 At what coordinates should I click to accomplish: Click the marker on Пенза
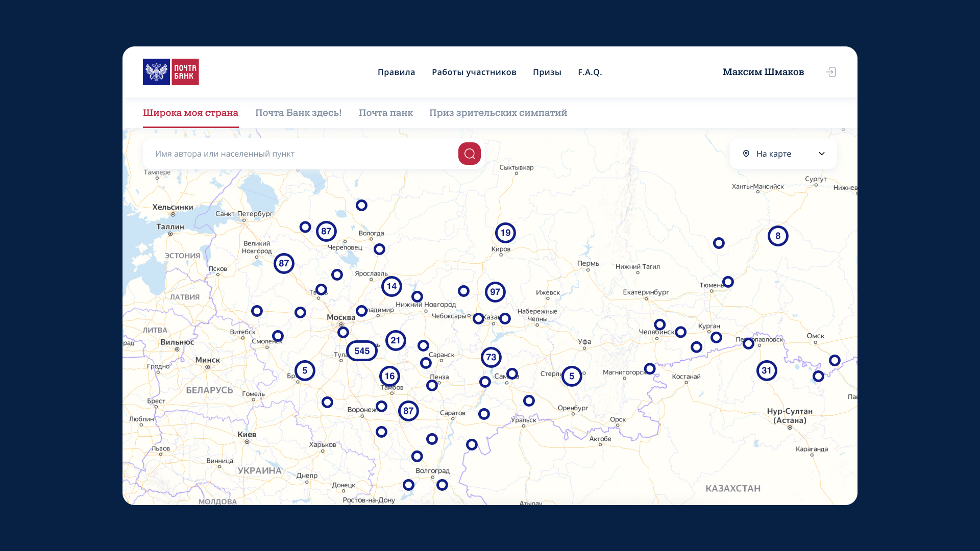(432, 385)
